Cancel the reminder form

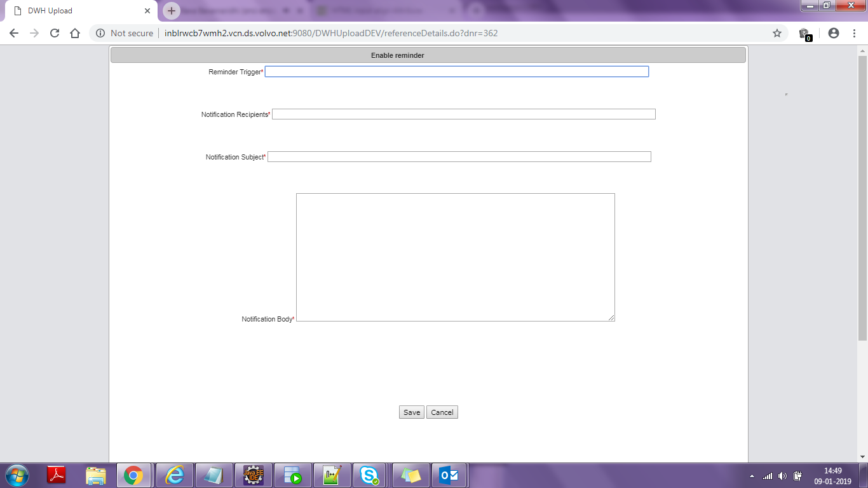pyautogui.click(x=442, y=412)
